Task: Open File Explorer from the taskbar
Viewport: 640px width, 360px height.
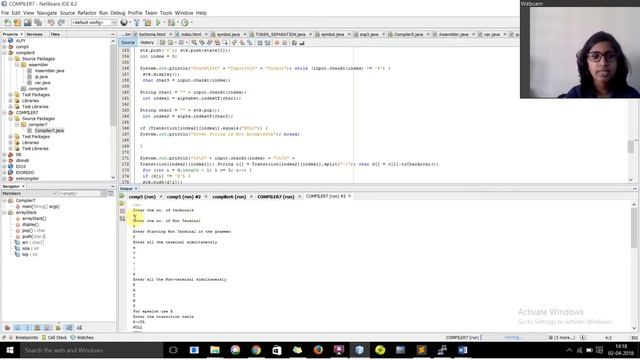Action: pos(215,350)
